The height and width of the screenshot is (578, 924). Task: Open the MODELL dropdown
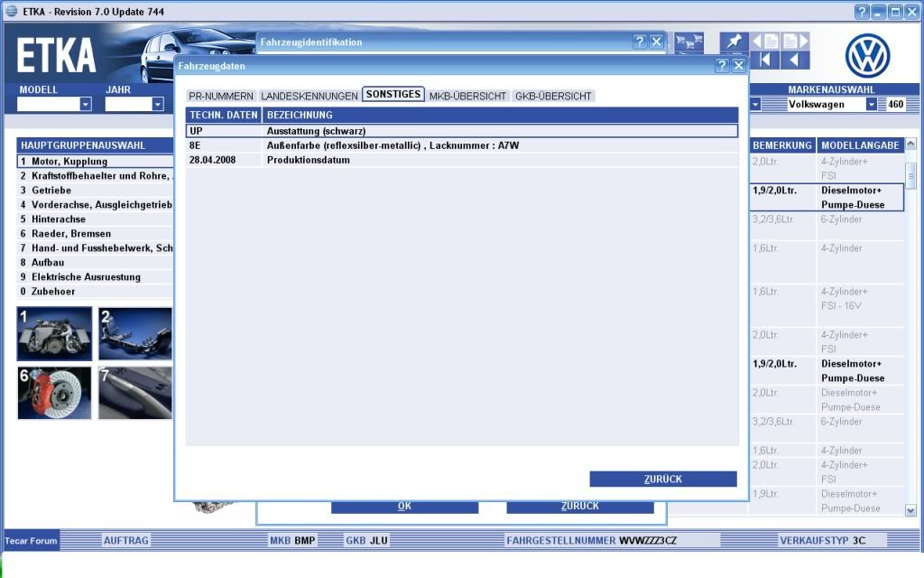86,105
